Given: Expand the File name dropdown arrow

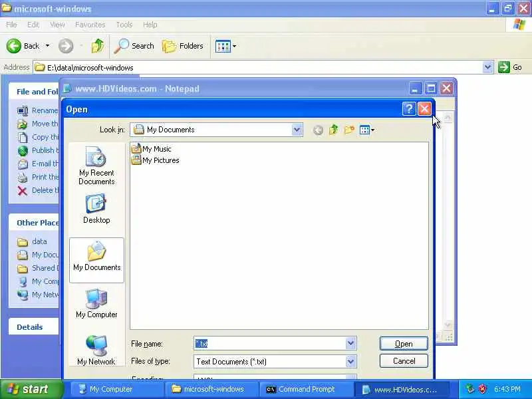Looking at the screenshot, I should (x=351, y=343).
